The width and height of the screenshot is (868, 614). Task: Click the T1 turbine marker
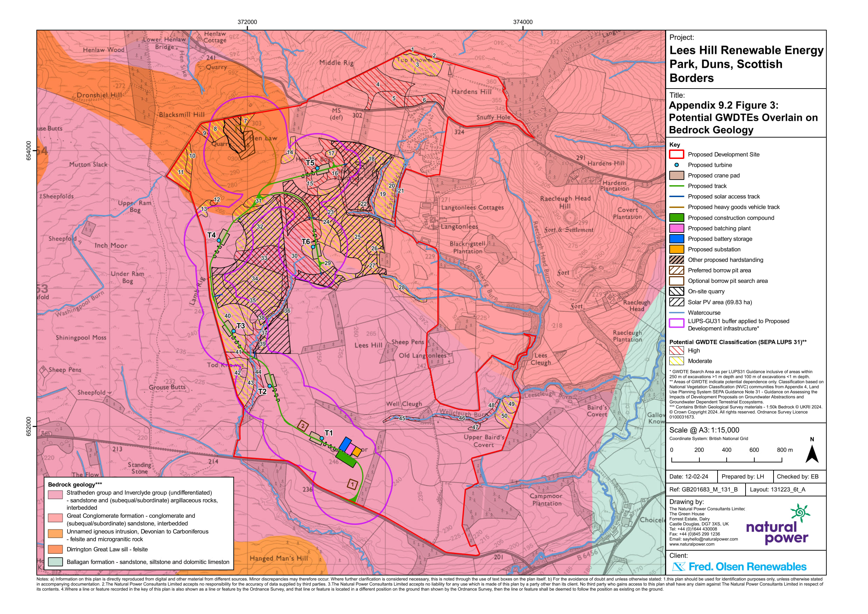click(x=322, y=438)
